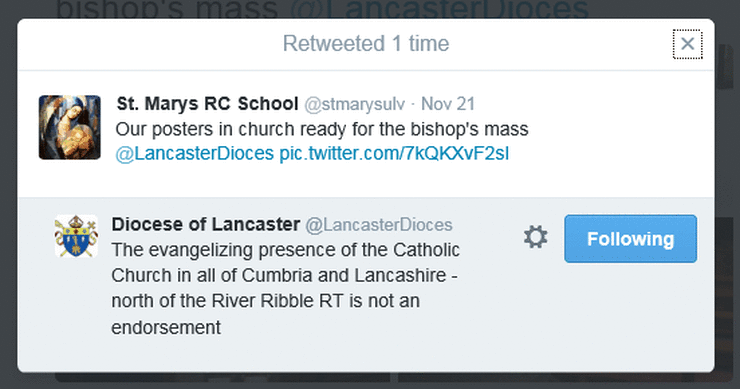The width and height of the screenshot is (740, 389).
Task: Click the 'Retweeted 1 time' heading
Action: [366, 44]
